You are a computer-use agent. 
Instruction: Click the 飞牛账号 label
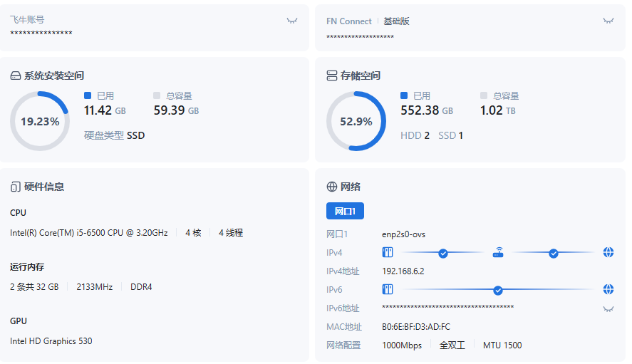[27, 20]
